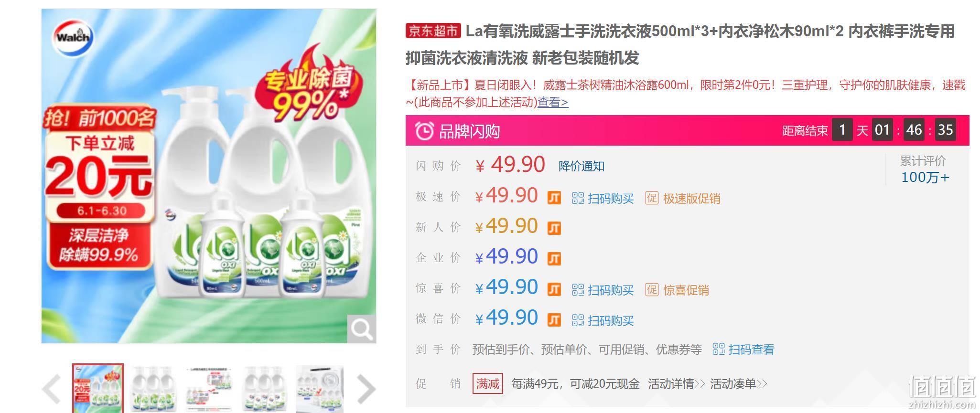Click the QR code icon for 微信价 扫码购买
This screenshot has height=413, width=980.
[x=578, y=320]
